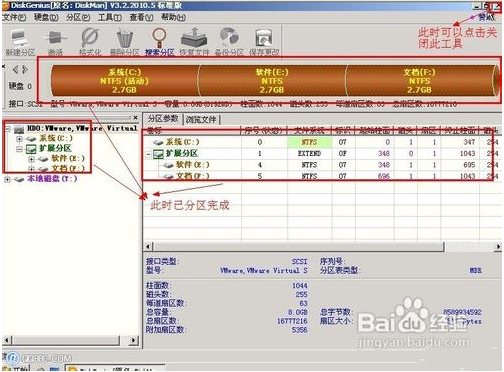The width and height of the screenshot is (504, 372).
Task: Click 系统(C:) name in partition table
Action: [x=183, y=142]
